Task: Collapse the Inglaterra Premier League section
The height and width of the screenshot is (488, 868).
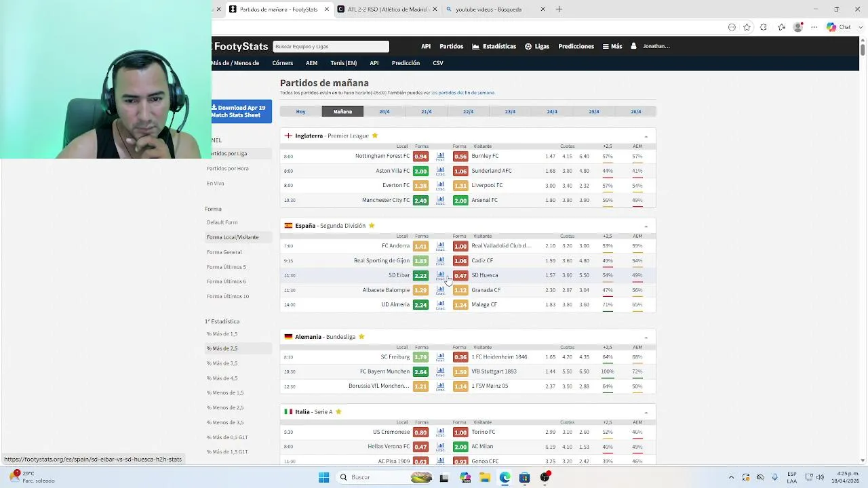Action: coord(646,136)
